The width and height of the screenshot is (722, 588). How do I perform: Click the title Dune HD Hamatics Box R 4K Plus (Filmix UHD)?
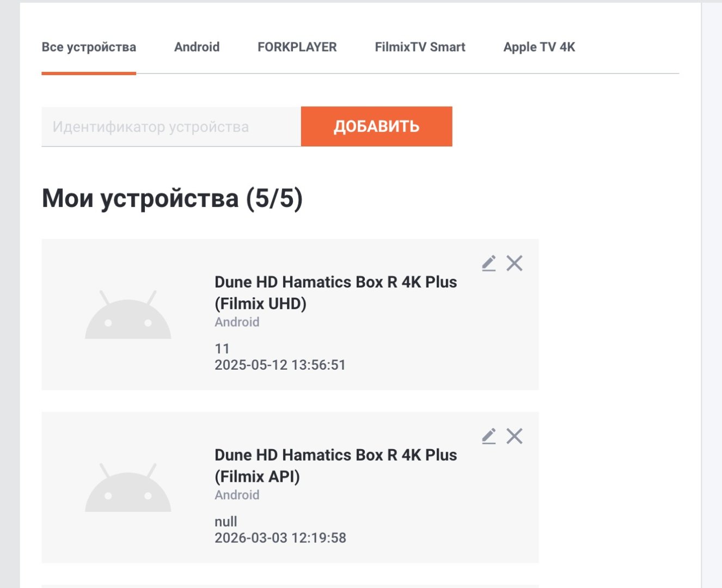336,292
